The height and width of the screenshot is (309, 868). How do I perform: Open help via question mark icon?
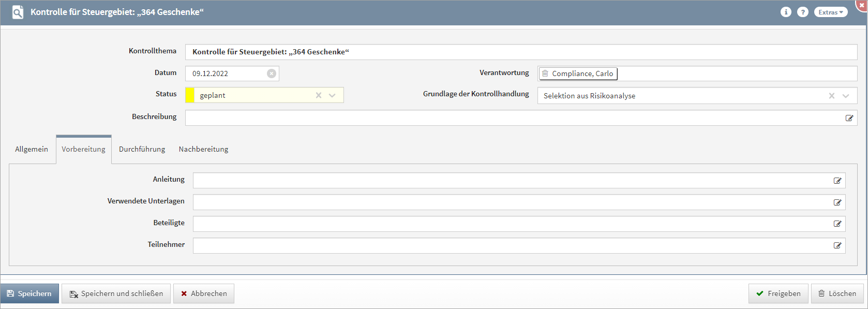pos(802,12)
